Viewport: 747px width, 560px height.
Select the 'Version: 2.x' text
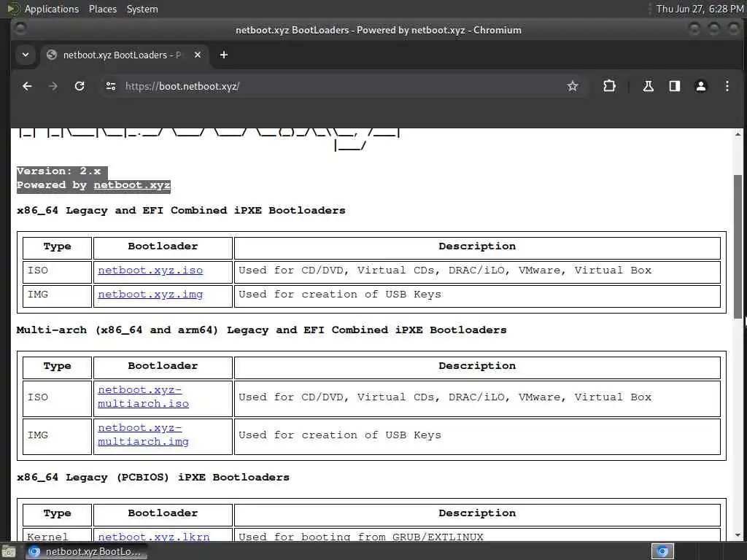[x=58, y=171]
